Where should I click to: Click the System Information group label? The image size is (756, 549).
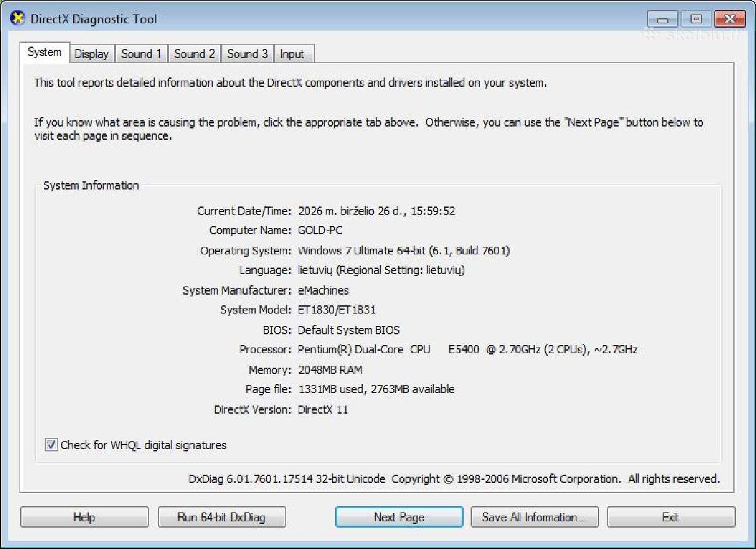pos(91,185)
